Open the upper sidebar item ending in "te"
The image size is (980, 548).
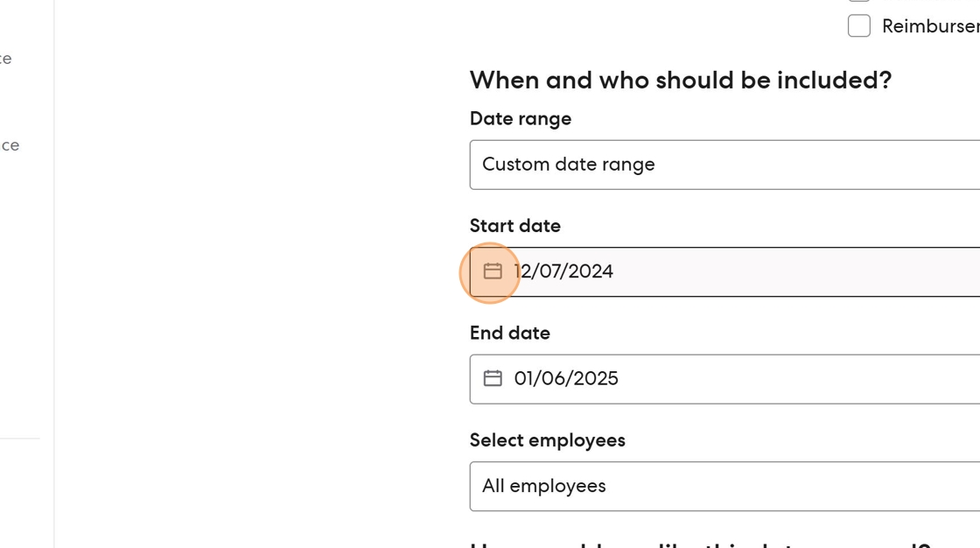6,59
